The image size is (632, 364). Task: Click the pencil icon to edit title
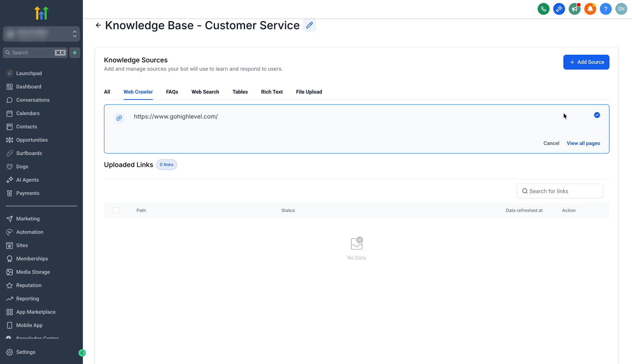pyautogui.click(x=309, y=25)
